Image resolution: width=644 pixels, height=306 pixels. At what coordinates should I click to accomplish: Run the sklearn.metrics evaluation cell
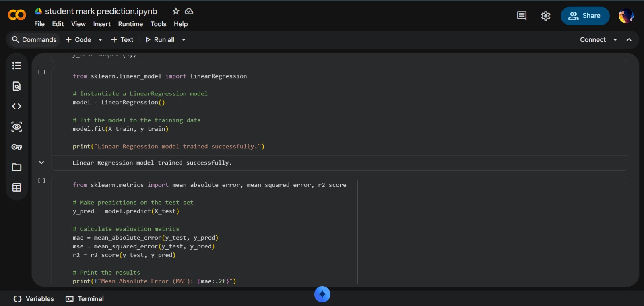pyautogui.click(x=41, y=181)
